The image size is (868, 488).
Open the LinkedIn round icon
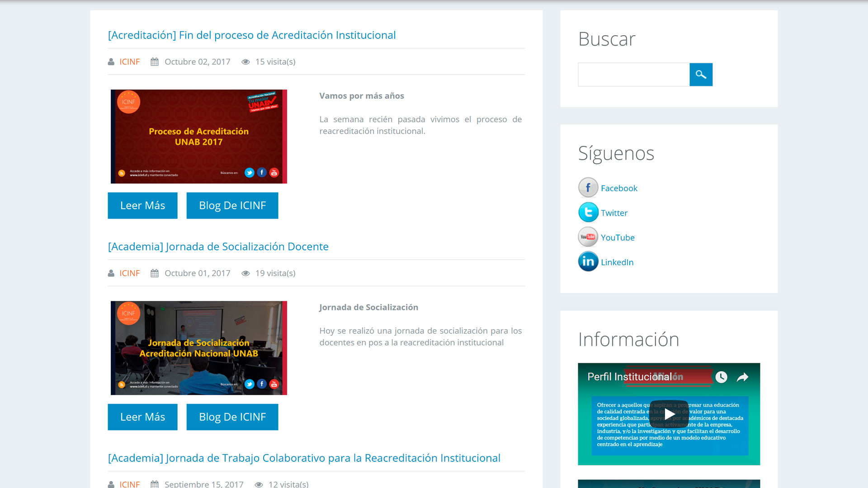click(x=588, y=262)
